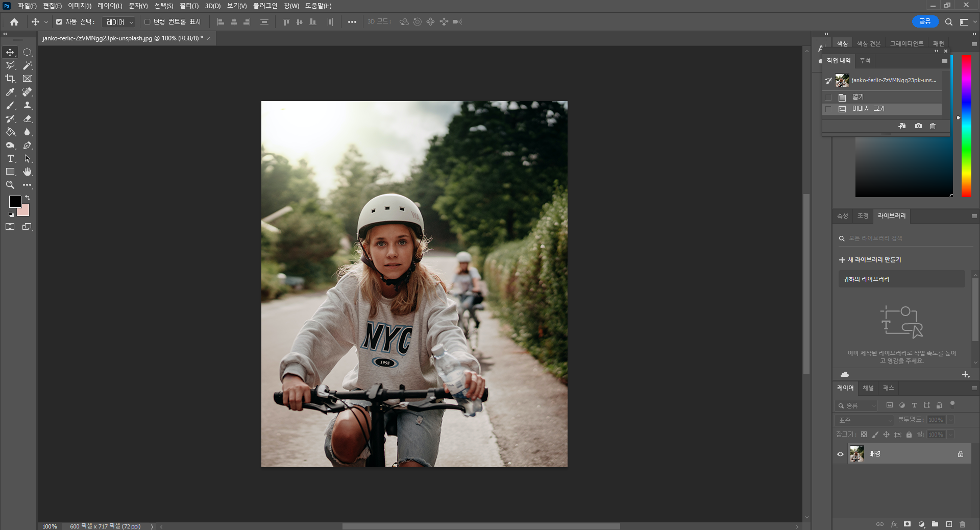980x530 pixels.
Task: Select the History Brush tool in toolbox
Action: click(10, 118)
